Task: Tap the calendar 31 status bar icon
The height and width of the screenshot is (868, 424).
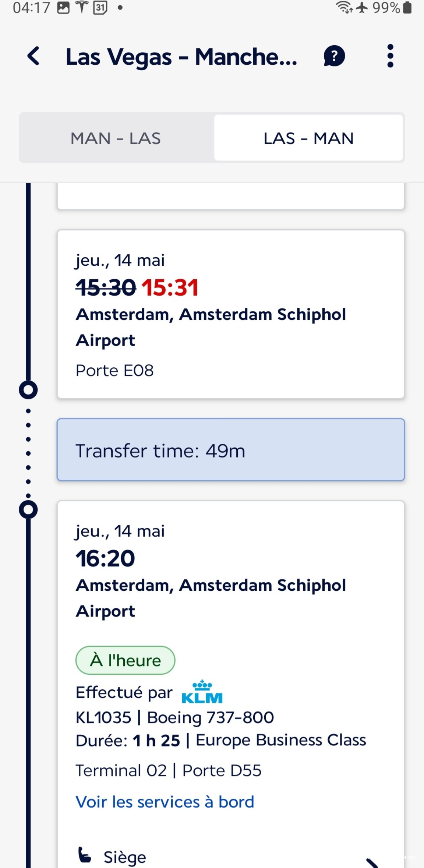Action: [x=100, y=7]
